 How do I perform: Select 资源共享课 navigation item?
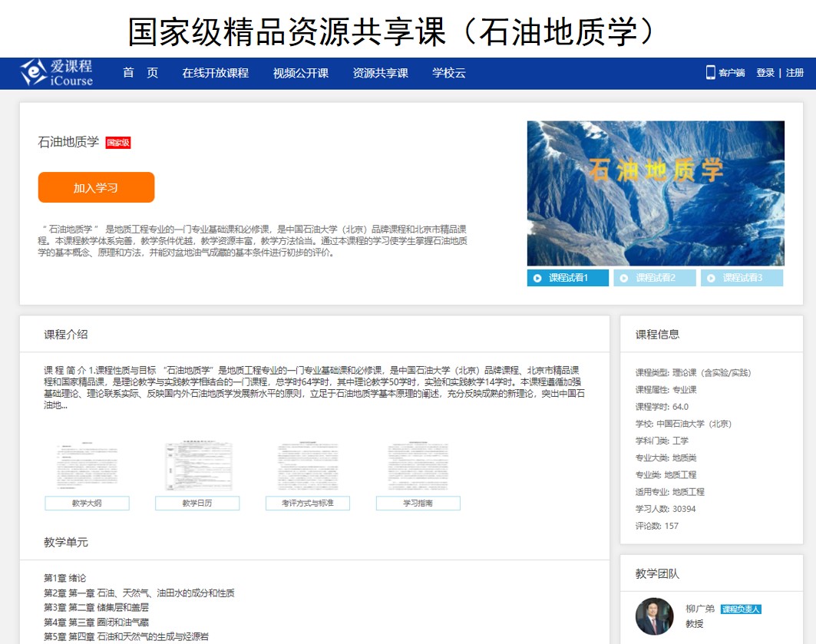click(x=380, y=73)
